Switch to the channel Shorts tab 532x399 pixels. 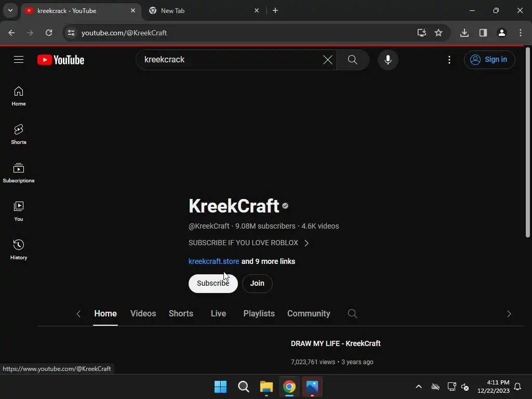[x=181, y=313]
